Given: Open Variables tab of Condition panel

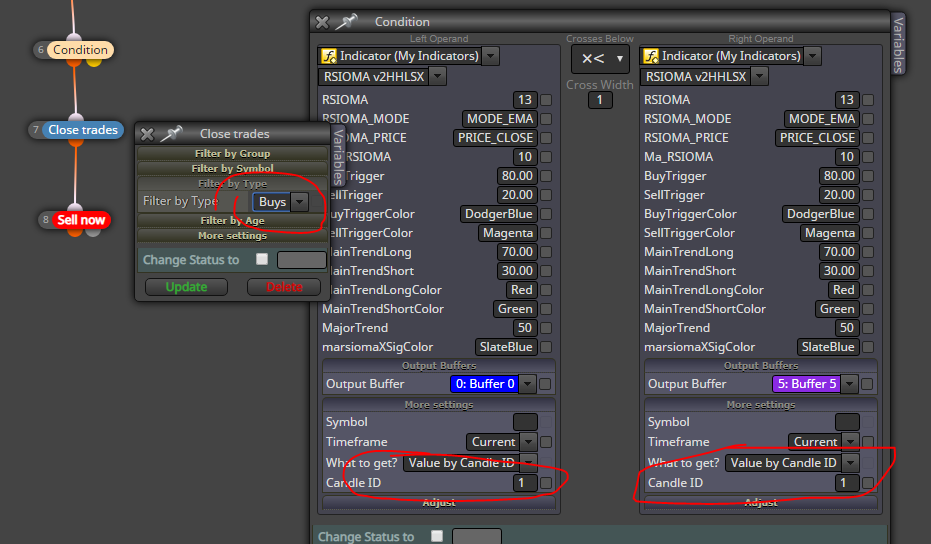Looking at the screenshot, I should coord(898,45).
